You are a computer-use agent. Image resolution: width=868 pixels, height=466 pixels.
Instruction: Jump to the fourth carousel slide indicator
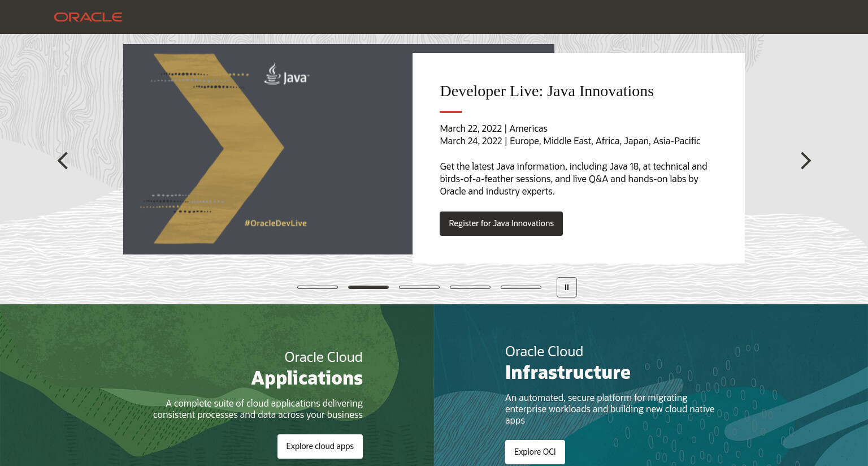tap(470, 287)
